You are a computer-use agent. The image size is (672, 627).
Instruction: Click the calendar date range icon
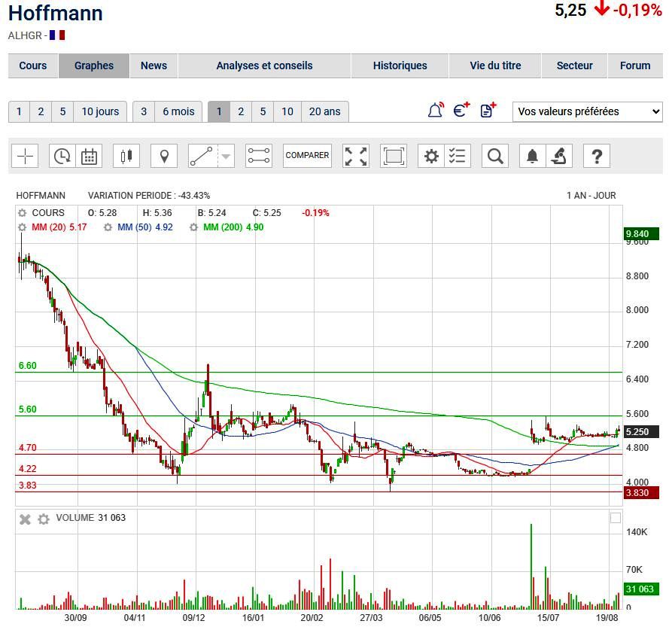90,156
